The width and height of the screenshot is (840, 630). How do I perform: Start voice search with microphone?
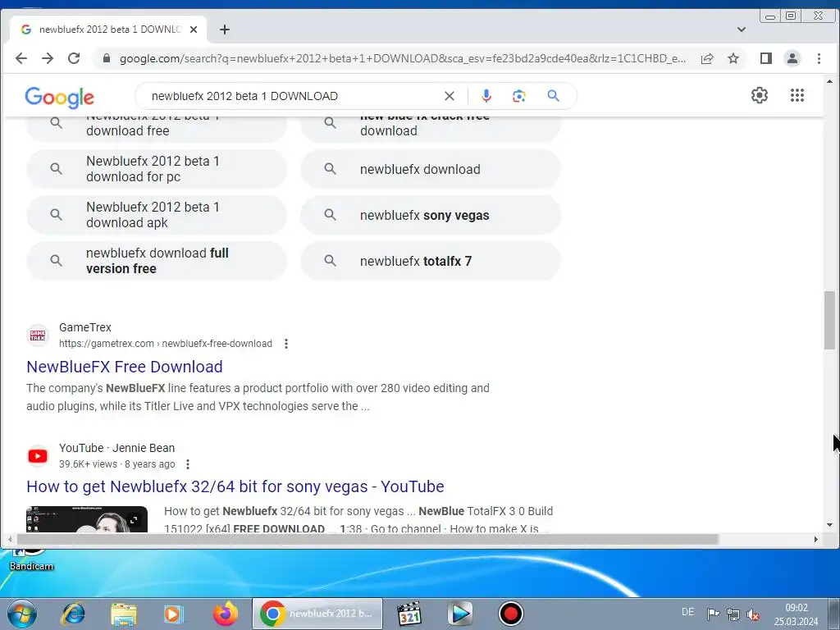point(486,96)
